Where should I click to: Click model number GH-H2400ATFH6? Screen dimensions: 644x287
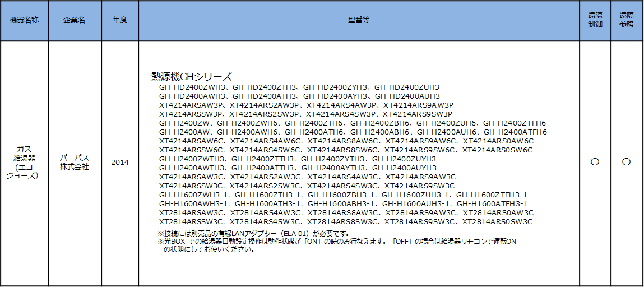click(516, 132)
